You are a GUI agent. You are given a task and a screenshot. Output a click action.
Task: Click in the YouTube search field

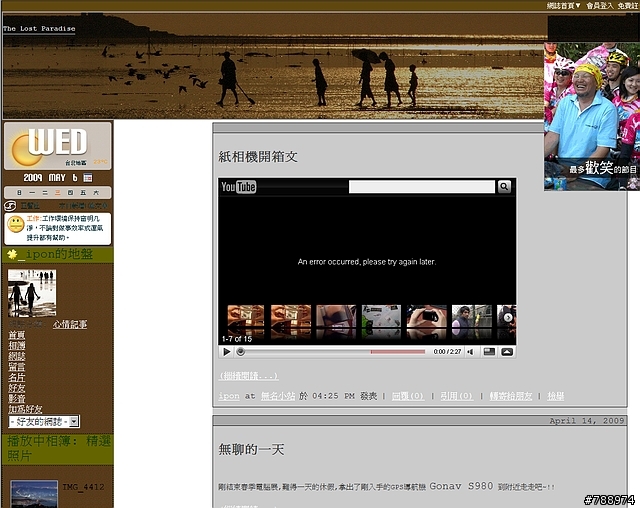pos(422,187)
